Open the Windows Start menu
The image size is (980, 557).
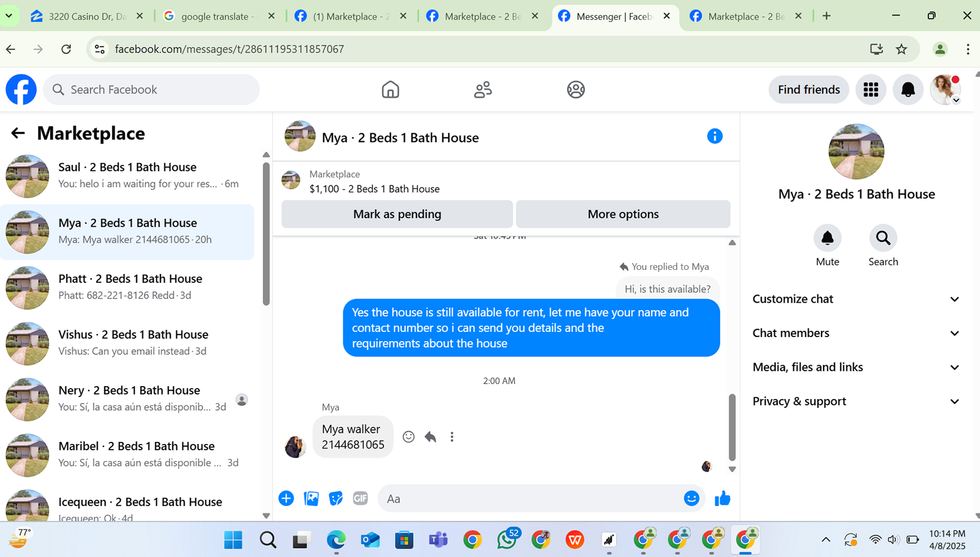click(233, 540)
